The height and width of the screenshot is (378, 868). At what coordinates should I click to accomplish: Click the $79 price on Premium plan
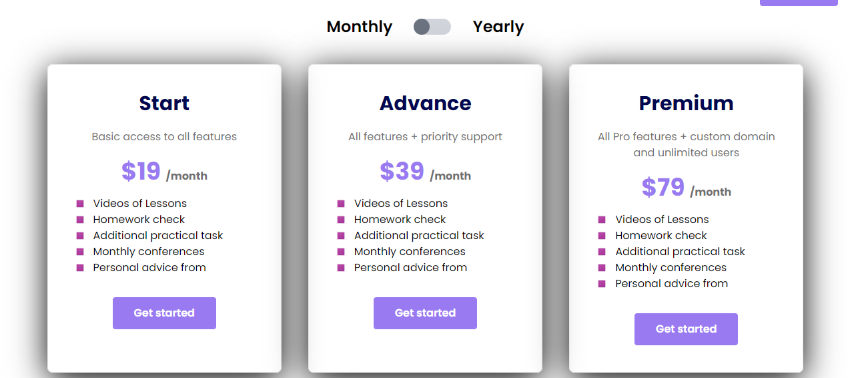coord(663,188)
